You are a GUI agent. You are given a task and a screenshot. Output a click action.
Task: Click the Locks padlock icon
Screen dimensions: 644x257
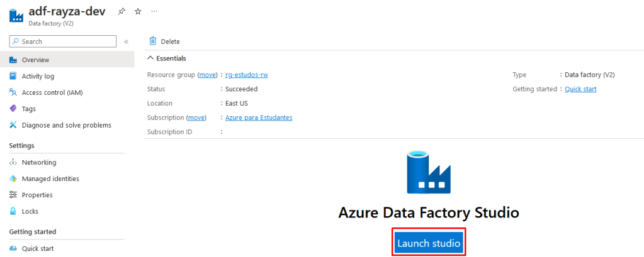13,211
